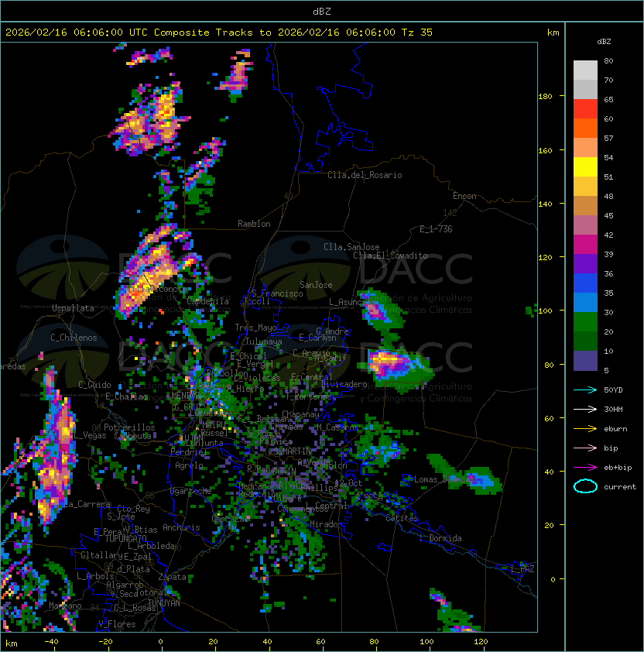Click the 'current' legend label

pyautogui.click(x=620, y=487)
